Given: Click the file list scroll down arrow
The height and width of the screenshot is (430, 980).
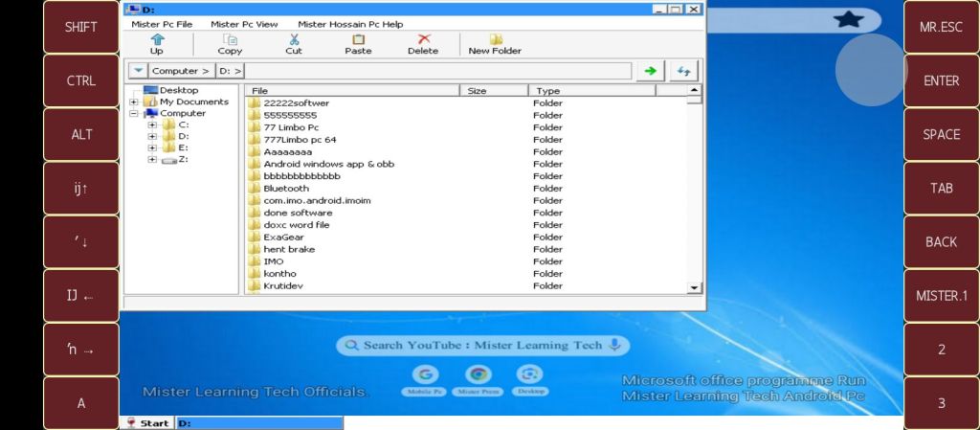Looking at the screenshot, I should tap(695, 286).
